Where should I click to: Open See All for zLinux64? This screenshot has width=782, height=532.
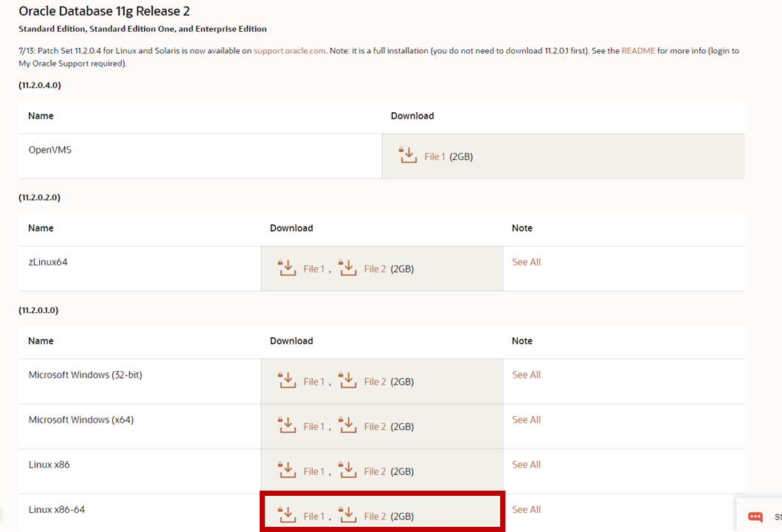pyautogui.click(x=526, y=262)
